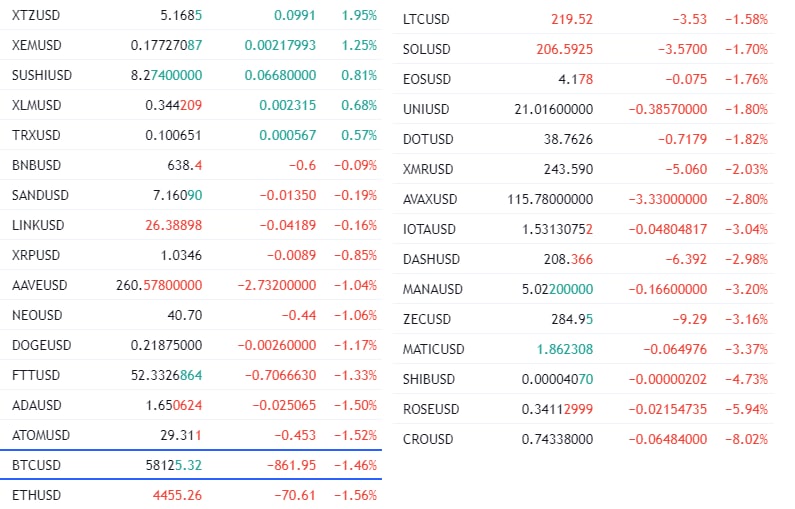Select the DOTUSD symbol
This screenshot has width=795, height=509.
click(428, 139)
